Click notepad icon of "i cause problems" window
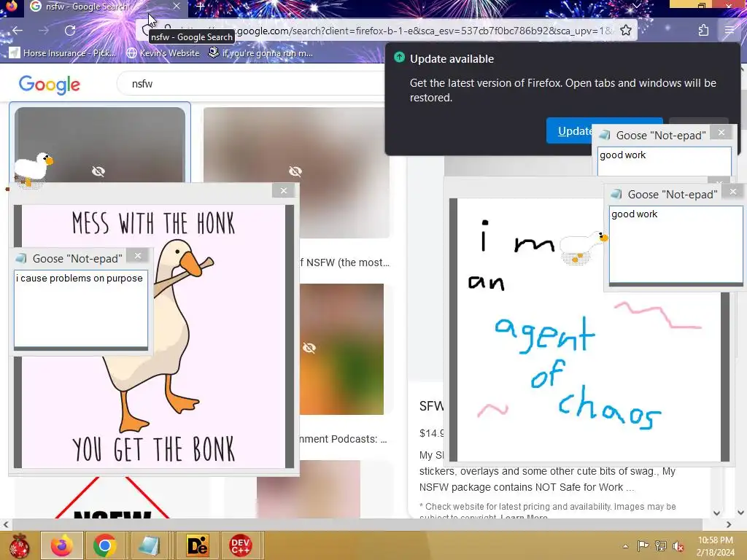747x560 pixels. click(x=21, y=259)
